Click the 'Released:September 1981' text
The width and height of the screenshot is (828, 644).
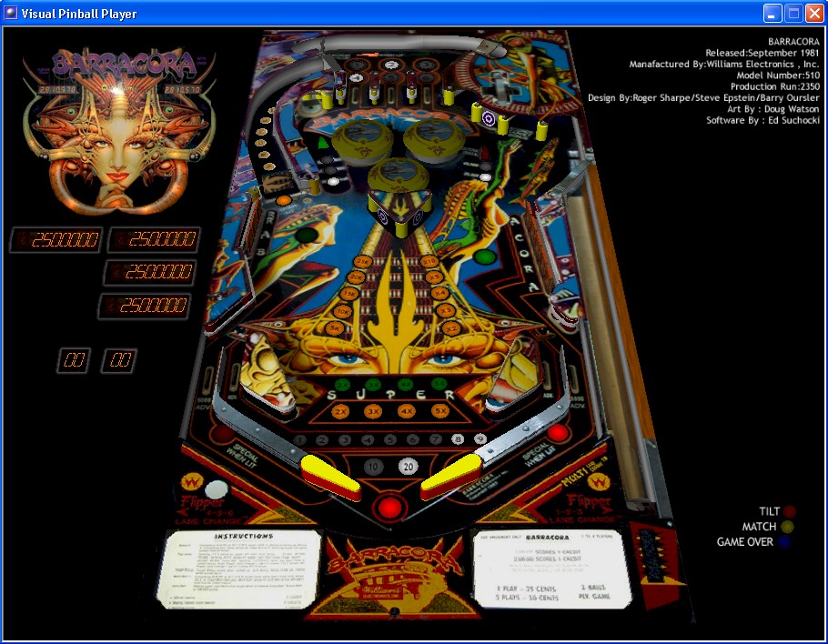(762, 53)
